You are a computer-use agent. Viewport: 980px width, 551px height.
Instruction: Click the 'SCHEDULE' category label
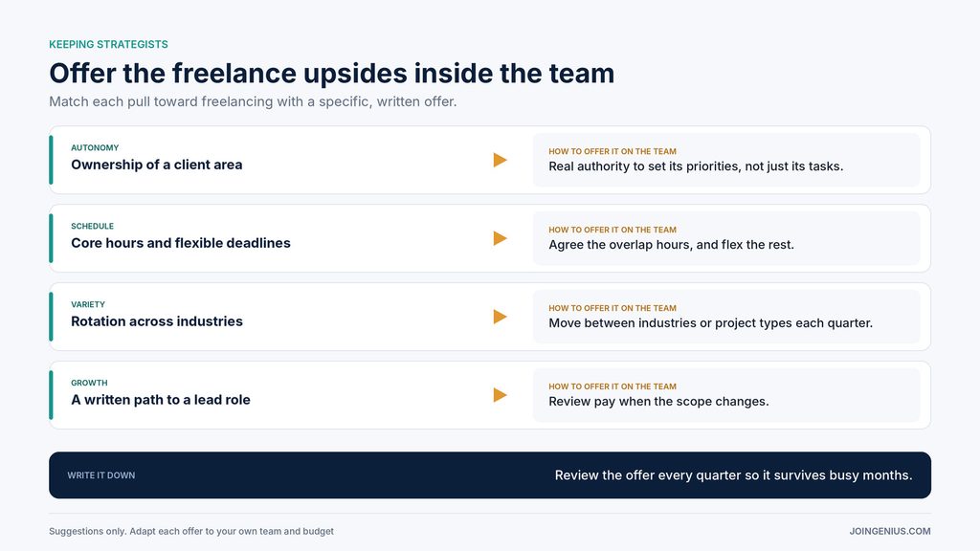click(x=93, y=226)
